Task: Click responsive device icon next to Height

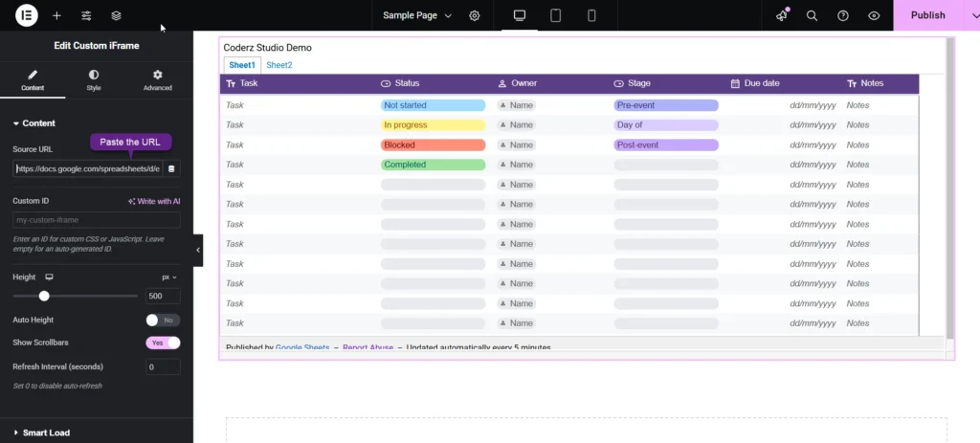Action: coord(50,277)
